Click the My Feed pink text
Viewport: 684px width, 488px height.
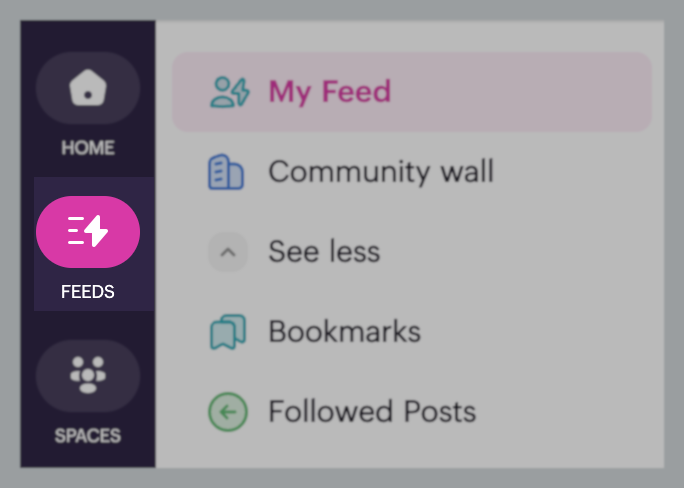pos(329,92)
